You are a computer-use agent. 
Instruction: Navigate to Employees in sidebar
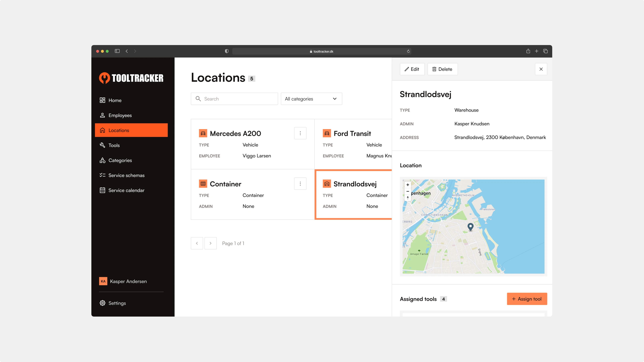(x=120, y=115)
